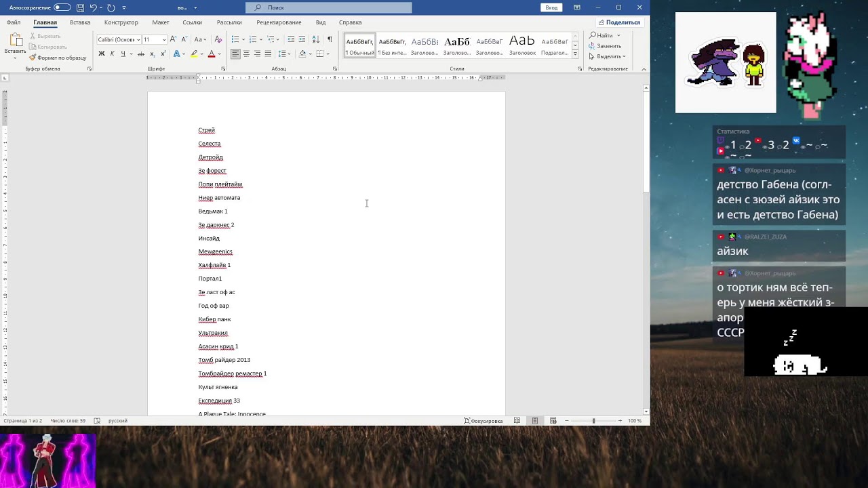Decrease font size with the smaller A icon

coord(184,39)
